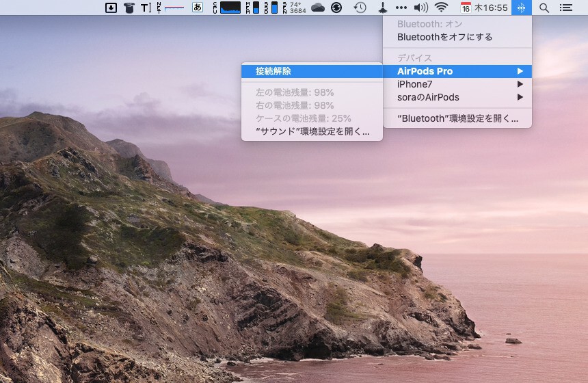Turn Bluetooth off via Bluetoothをオフにする
Screen dimensions: 588x383
click(444, 37)
